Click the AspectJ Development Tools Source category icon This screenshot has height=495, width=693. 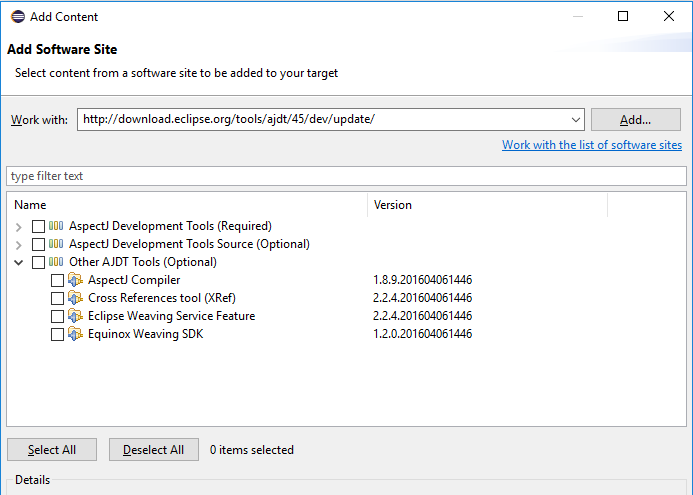[x=56, y=244]
